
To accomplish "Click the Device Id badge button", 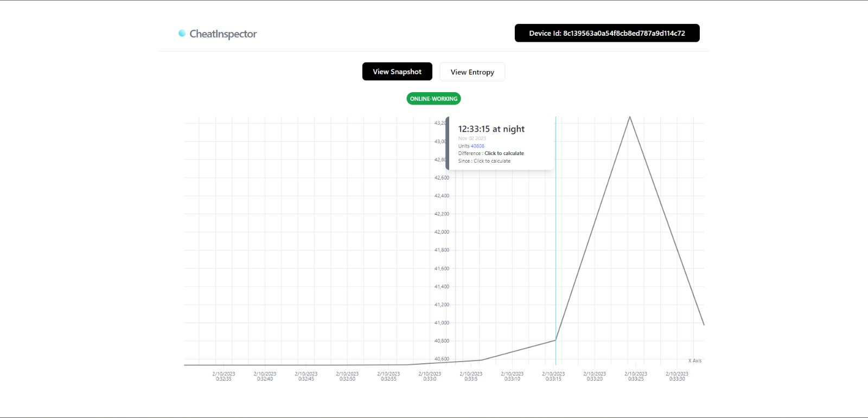I will tap(607, 33).
